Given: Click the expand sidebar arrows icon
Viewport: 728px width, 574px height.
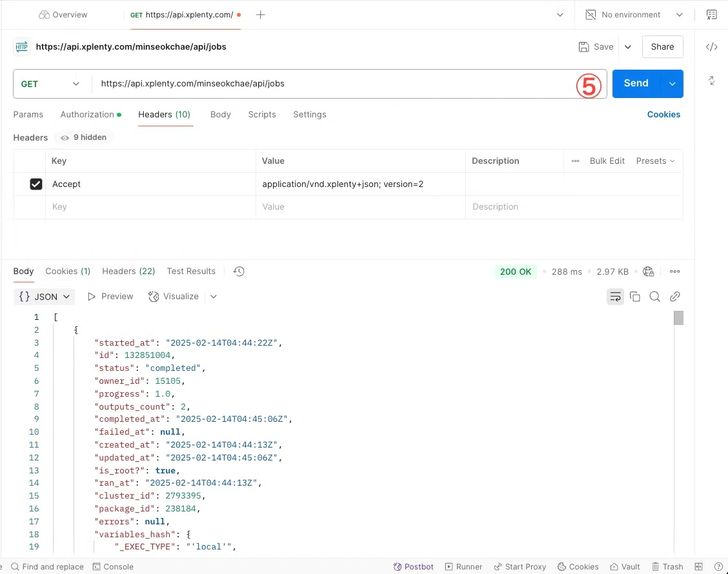Looking at the screenshot, I should 711,80.
